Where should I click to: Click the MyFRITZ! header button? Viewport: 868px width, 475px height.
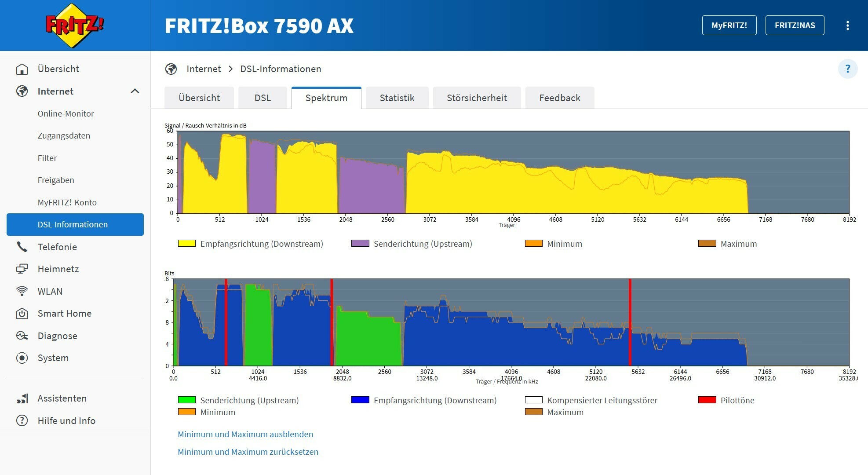pos(729,25)
